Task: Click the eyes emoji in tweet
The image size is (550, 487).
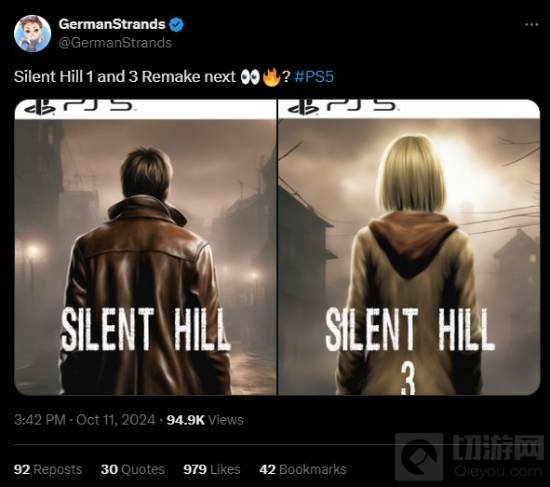Action: (250, 76)
